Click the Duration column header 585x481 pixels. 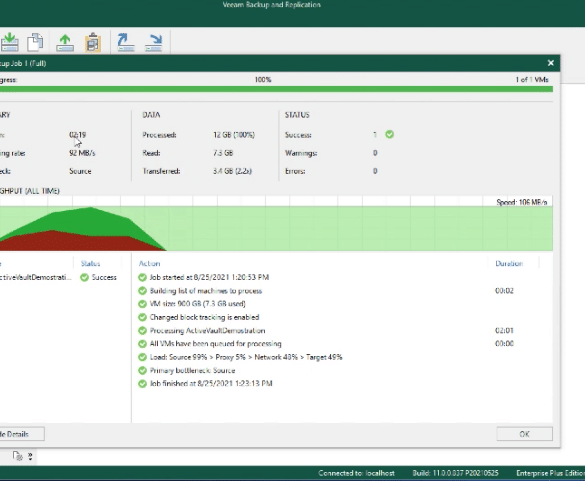pos(509,263)
